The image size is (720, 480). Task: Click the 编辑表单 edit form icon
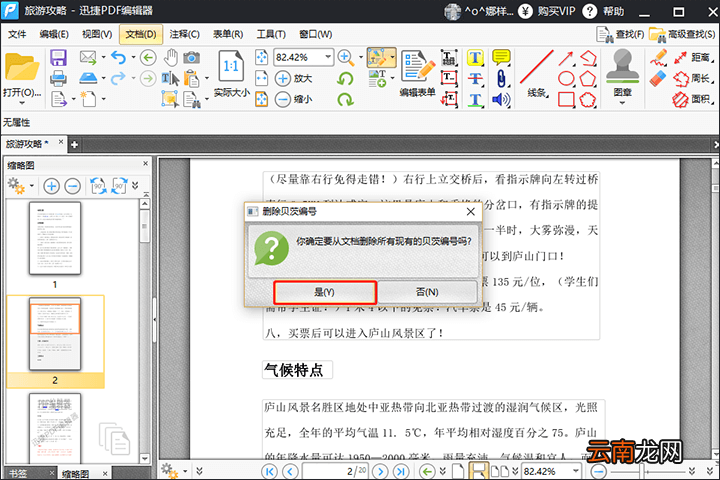(417, 68)
